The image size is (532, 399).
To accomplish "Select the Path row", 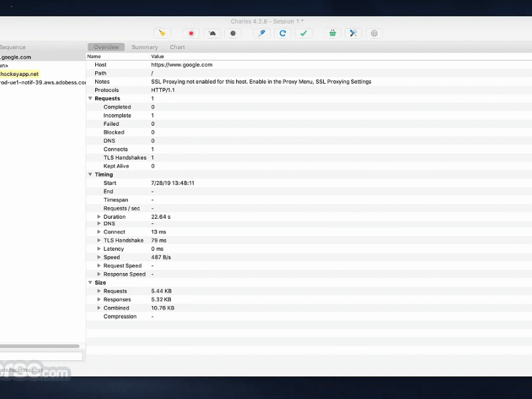I will click(309, 73).
